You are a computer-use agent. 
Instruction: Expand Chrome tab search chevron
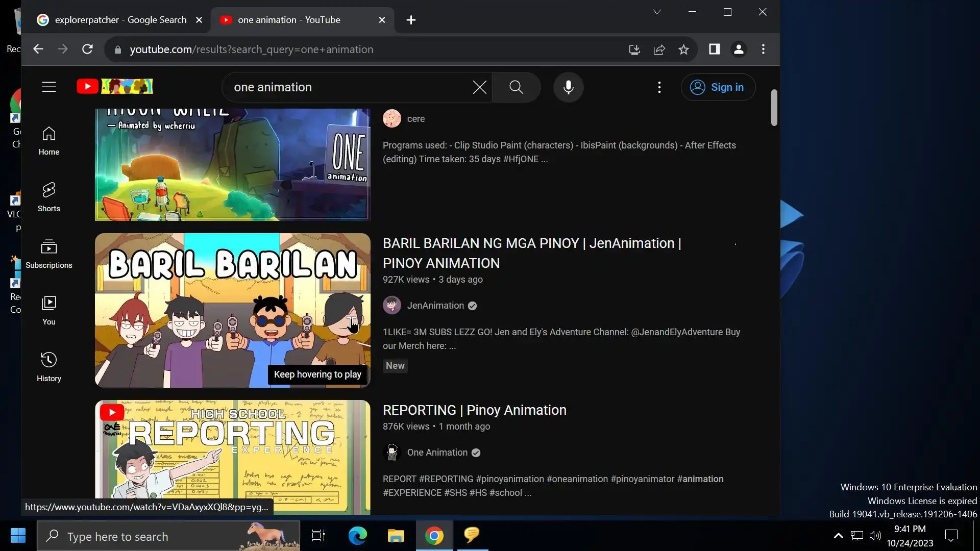(657, 12)
